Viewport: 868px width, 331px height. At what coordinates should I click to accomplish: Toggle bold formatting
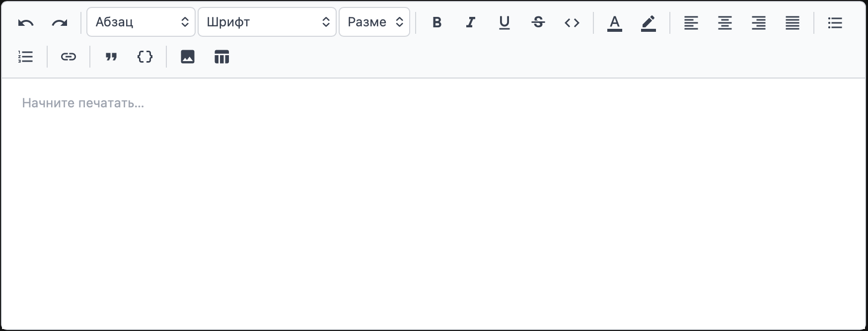(437, 22)
